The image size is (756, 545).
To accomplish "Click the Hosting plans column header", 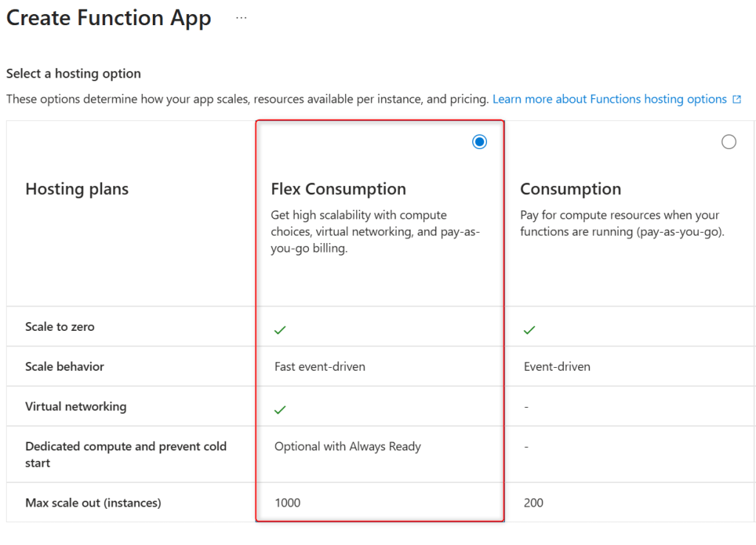I will coord(77,189).
